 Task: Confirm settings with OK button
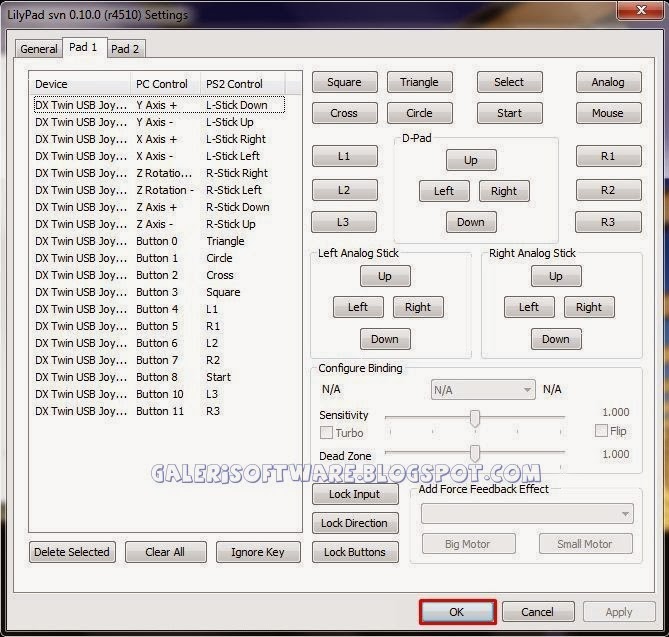457,612
